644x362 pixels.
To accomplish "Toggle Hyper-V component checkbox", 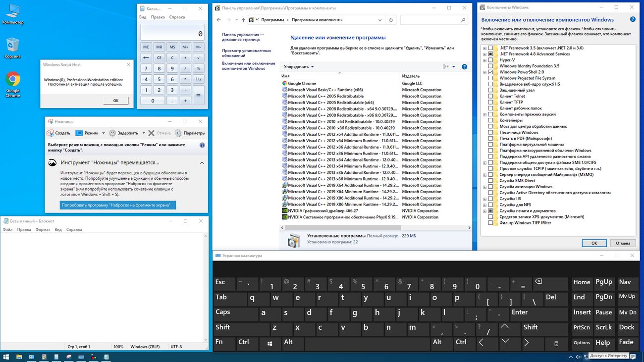I will point(490,60).
